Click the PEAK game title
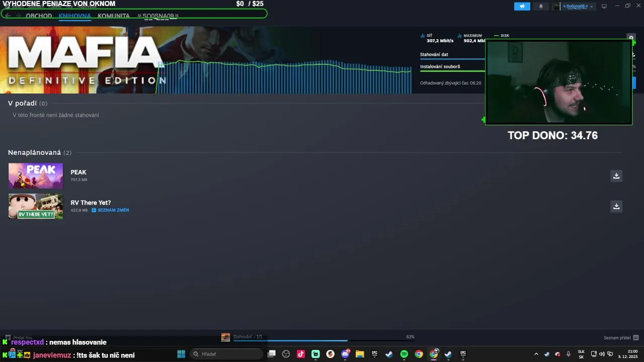The width and height of the screenshot is (644, 362). [78, 172]
